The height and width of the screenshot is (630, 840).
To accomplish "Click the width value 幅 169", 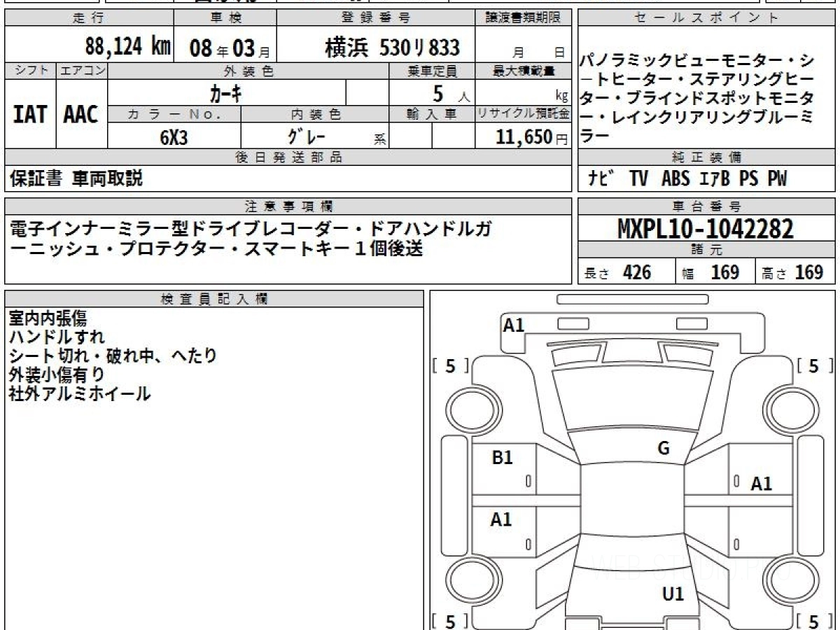I will point(711,272).
